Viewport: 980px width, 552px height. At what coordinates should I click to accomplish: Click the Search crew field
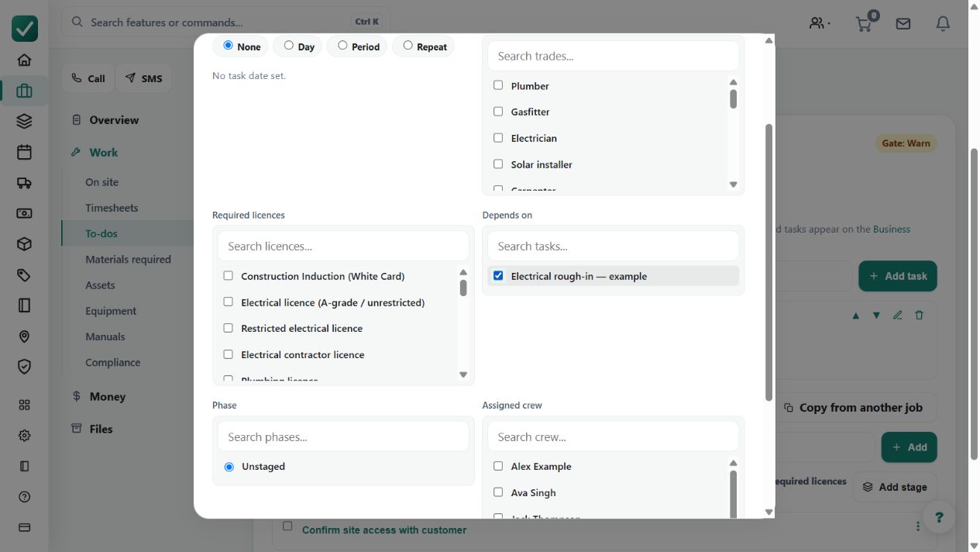613,436
